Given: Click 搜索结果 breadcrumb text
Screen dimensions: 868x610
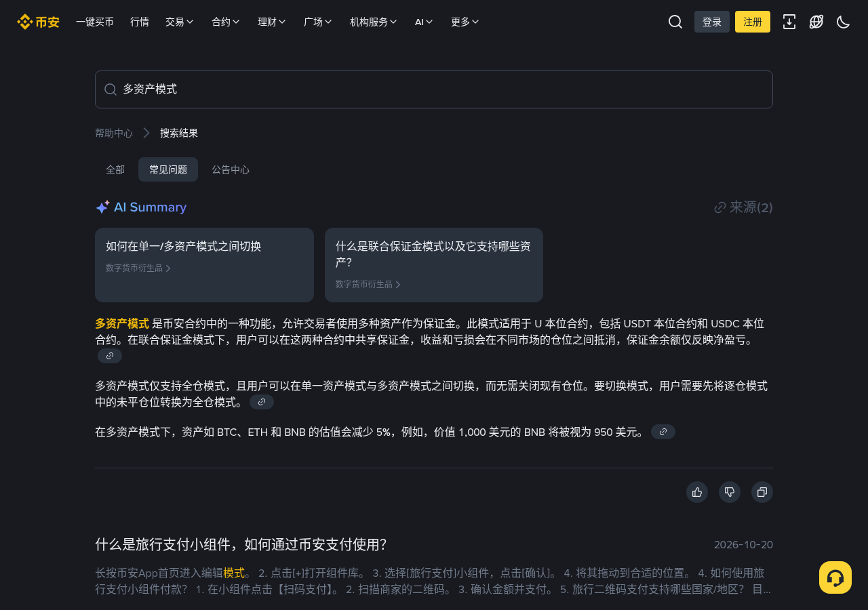Looking at the screenshot, I should click(x=179, y=133).
